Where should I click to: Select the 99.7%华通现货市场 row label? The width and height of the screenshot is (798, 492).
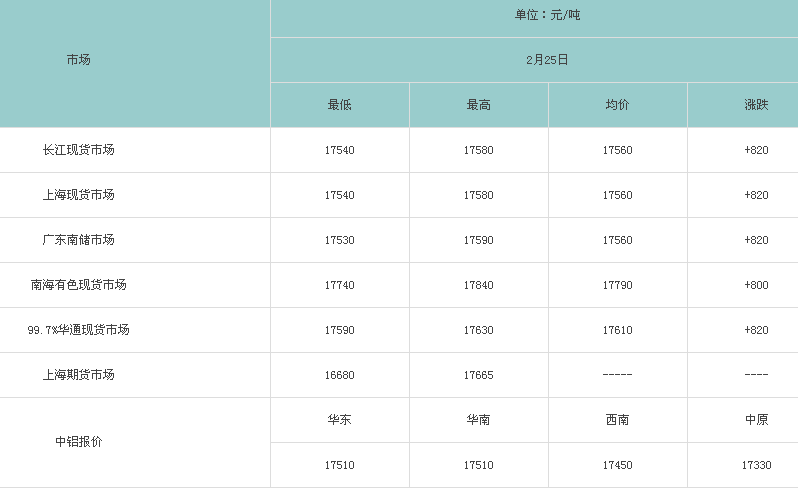(78, 330)
